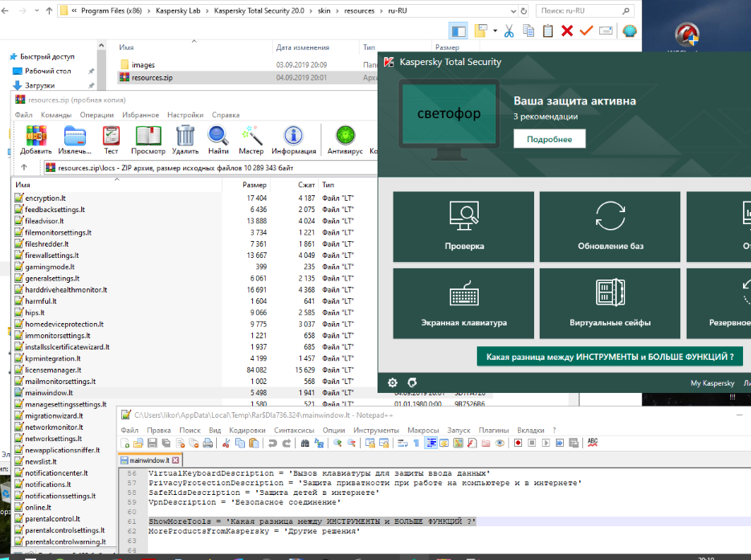
Task: Launch the Антивирус scan icon in WinRAR
Action: tap(345, 138)
